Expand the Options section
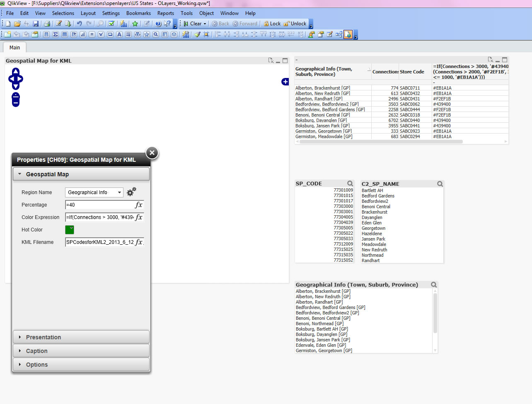This screenshot has width=532, height=404. (x=81, y=365)
